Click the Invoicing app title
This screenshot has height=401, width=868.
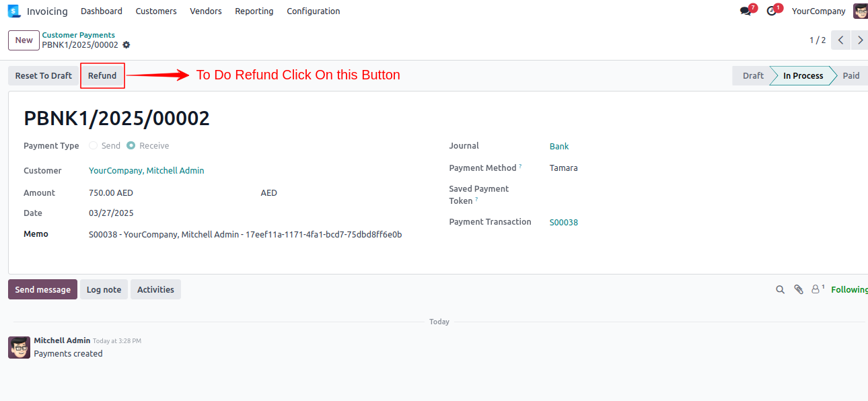click(47, 11)
